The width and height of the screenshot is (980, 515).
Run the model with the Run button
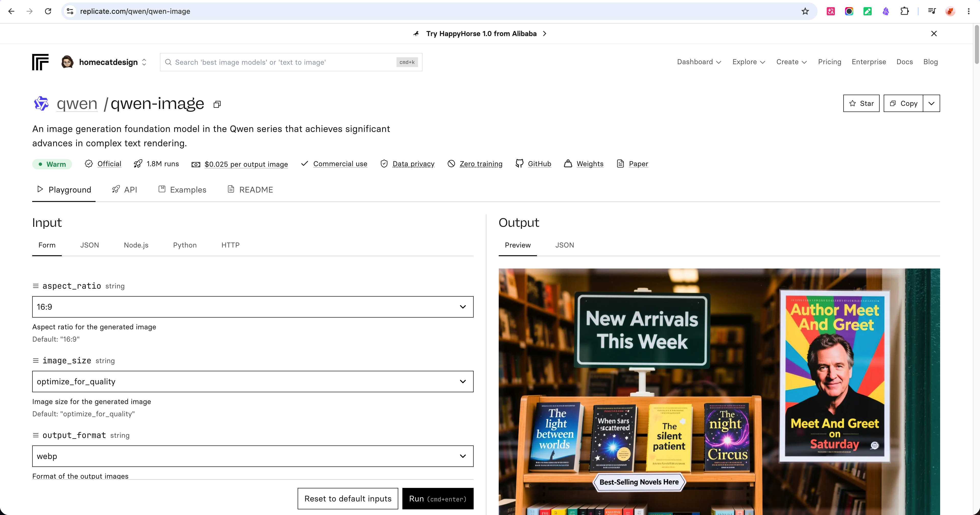437,498
